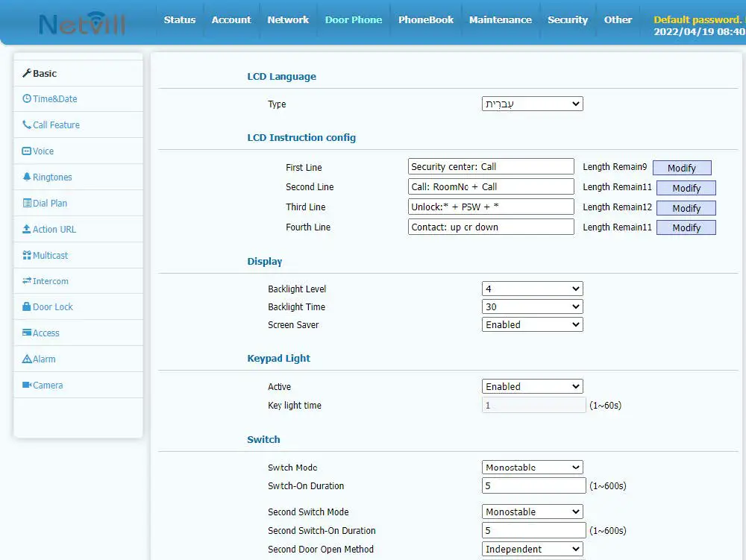Click the bell icon for Ringtones

27,177
